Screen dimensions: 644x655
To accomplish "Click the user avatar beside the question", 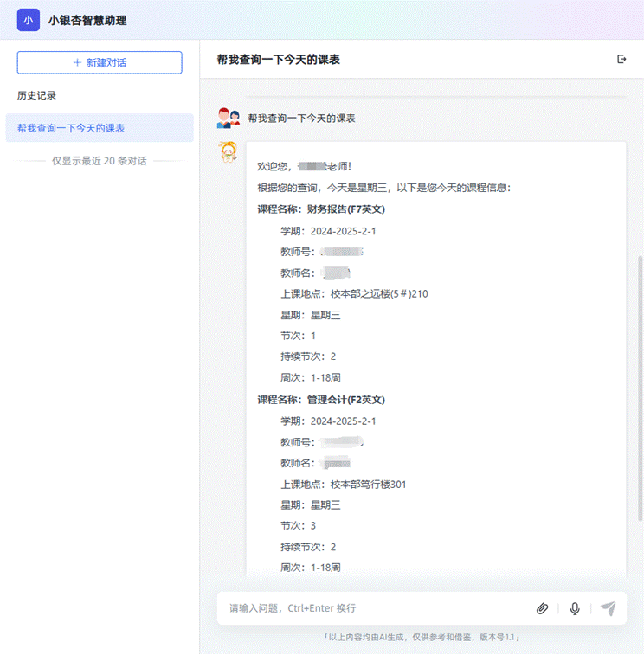I will tap(229, 118).
